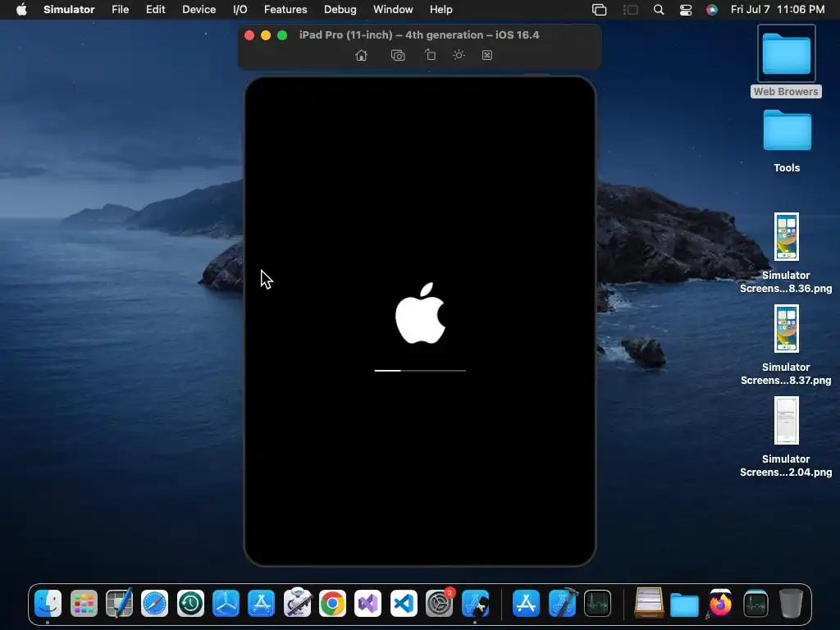Click the Home button in Simulator toolbar

point(361,55)
